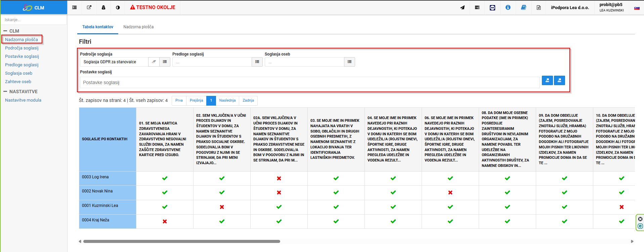Open the external link icon in top toolbar
Viewport: 644px width, 252px height.
(89, 7)
